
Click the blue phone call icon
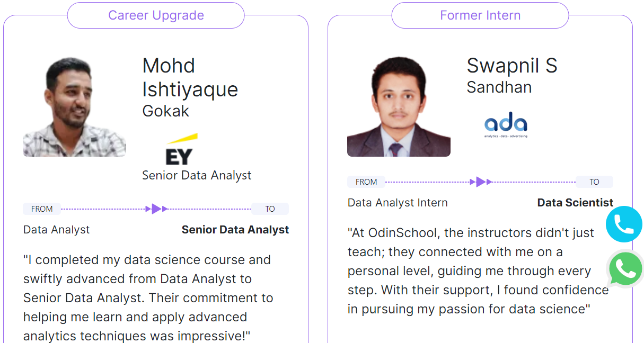624,224
